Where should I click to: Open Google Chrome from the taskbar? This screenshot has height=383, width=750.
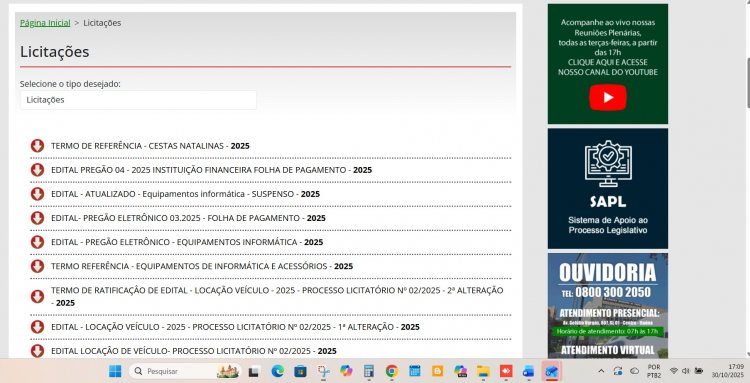point(392,371)
